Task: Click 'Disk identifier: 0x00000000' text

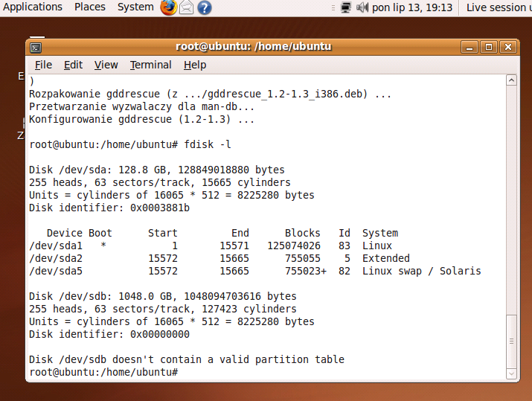Action: (109, 334)
